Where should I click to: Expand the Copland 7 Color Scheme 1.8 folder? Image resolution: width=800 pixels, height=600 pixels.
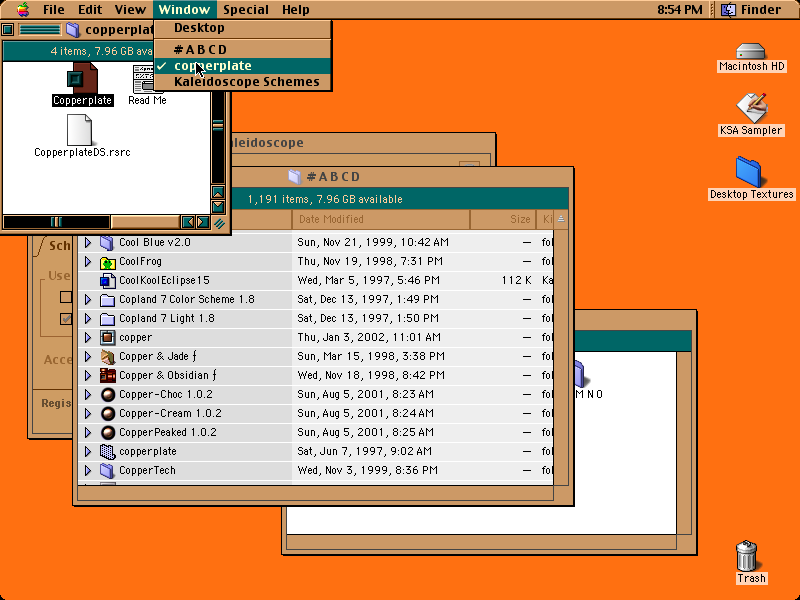click(88, 299)
